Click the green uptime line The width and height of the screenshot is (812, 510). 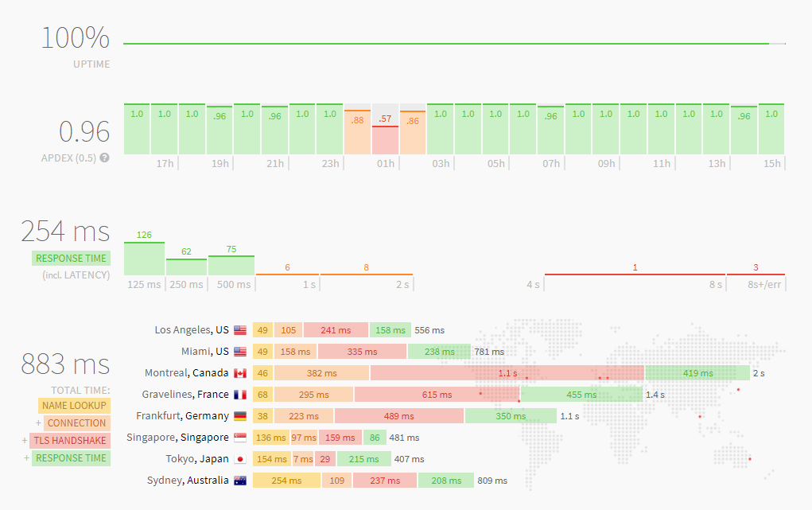pyautogui.click(x=445, y=44)
